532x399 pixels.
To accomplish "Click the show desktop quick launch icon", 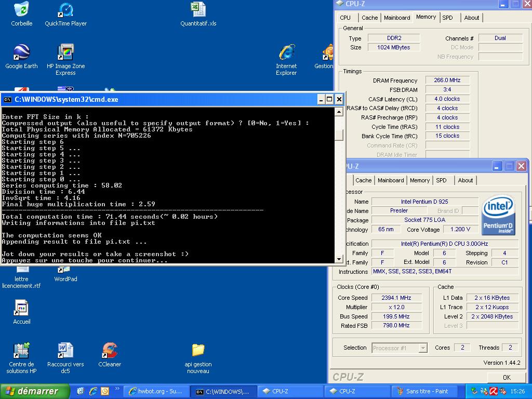I will click(x=81, y=391).
